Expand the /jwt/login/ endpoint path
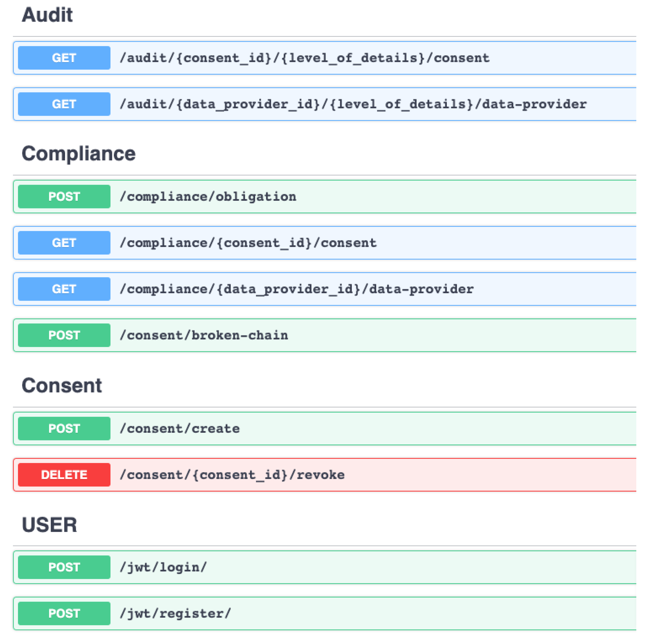The width and height of the screenshot is (646, 644). click(163, 568)
